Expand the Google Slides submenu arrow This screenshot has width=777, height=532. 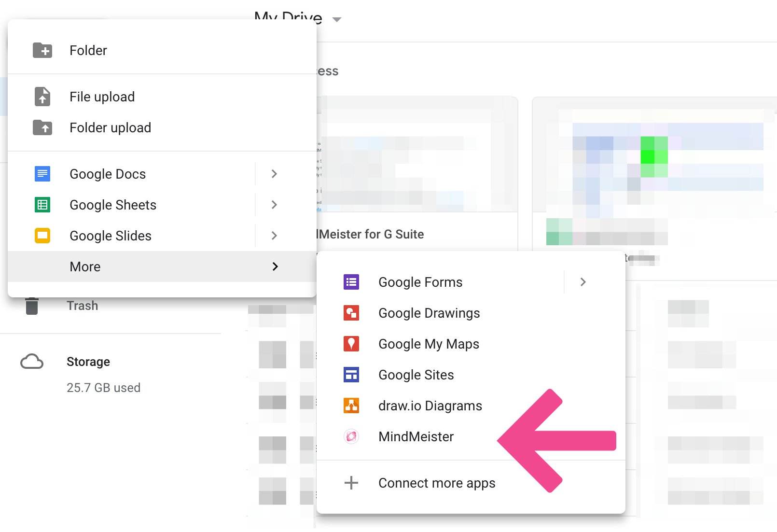pyautogui.click(x=274, y=236)
